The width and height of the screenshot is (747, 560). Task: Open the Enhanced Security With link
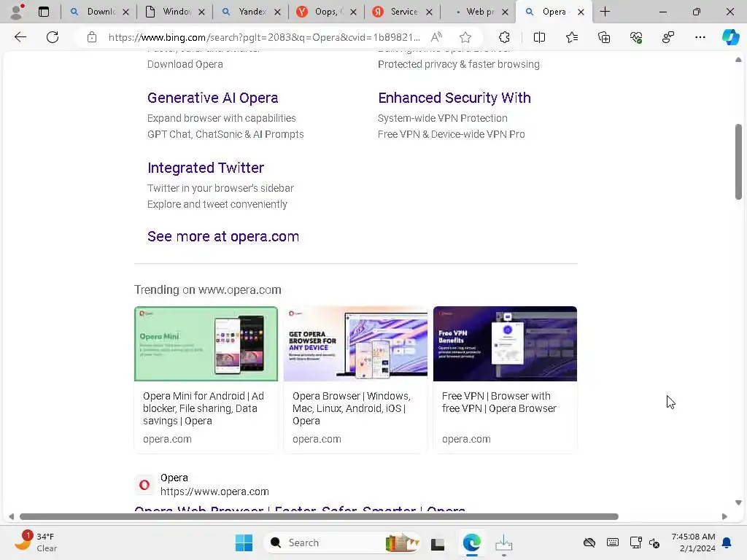(x=454, y=98)
